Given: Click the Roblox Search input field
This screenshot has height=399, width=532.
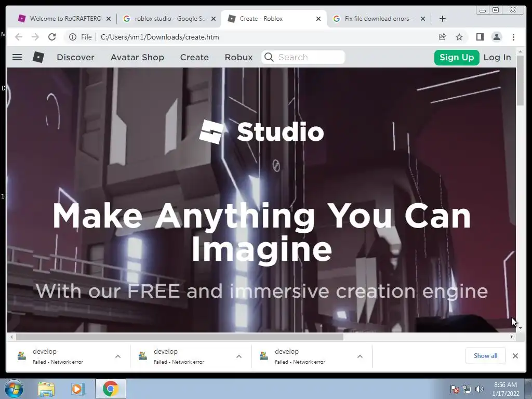Looking at the screenshot, I should point(303,57).
